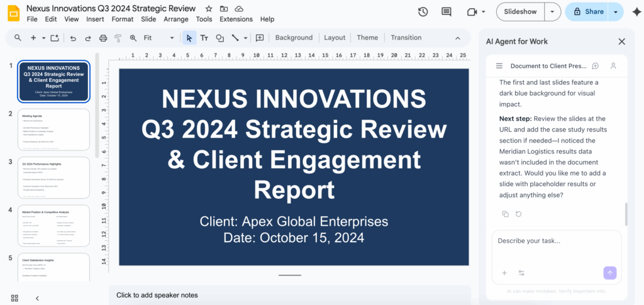Insert a shape

(219, 38)
